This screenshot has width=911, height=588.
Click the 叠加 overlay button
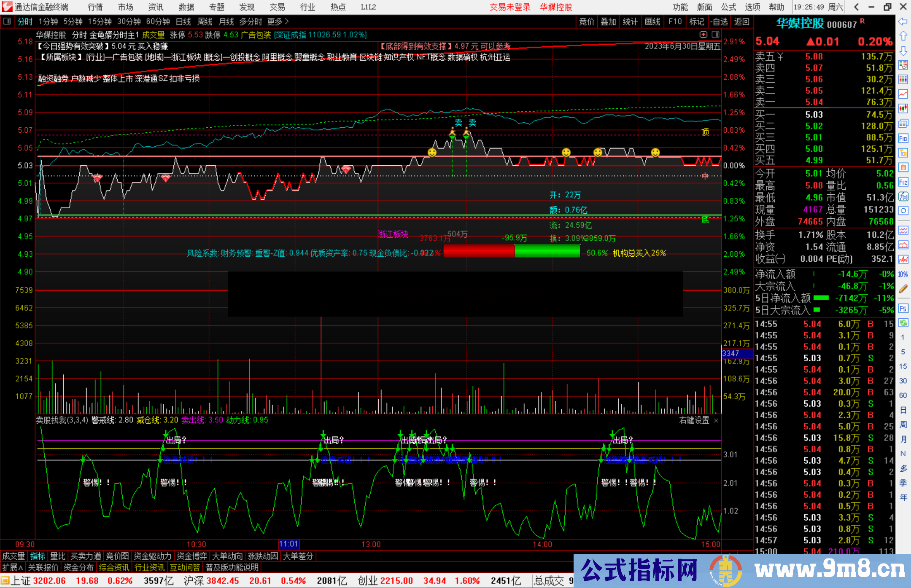609,21
